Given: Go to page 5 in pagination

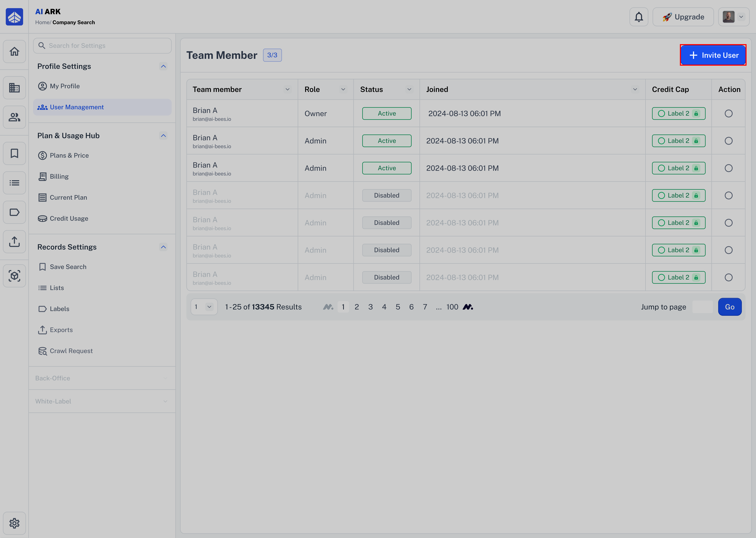Looking at the screenshot, I should (398, 307).
